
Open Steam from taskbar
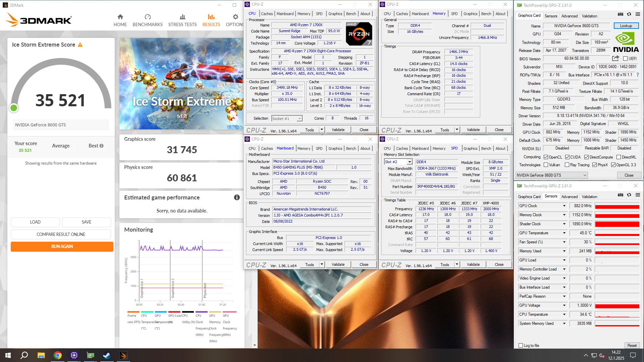(x=107, y=355)
